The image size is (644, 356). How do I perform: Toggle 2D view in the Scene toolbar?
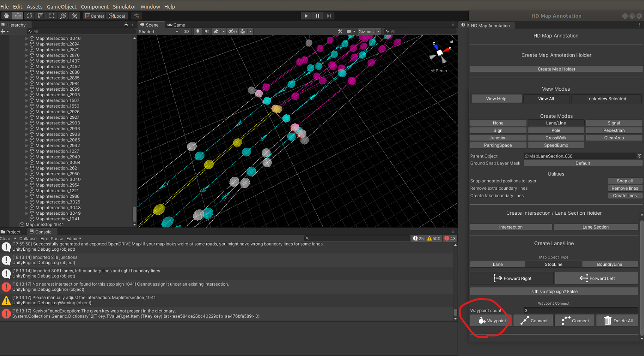[x=186, y=31]
